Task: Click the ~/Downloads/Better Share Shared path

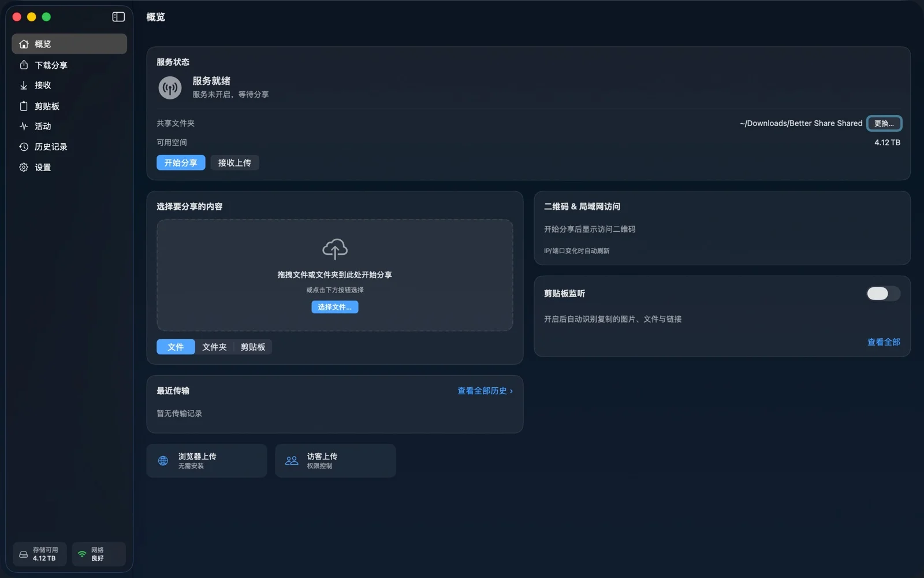Action: tap(801, 123)
